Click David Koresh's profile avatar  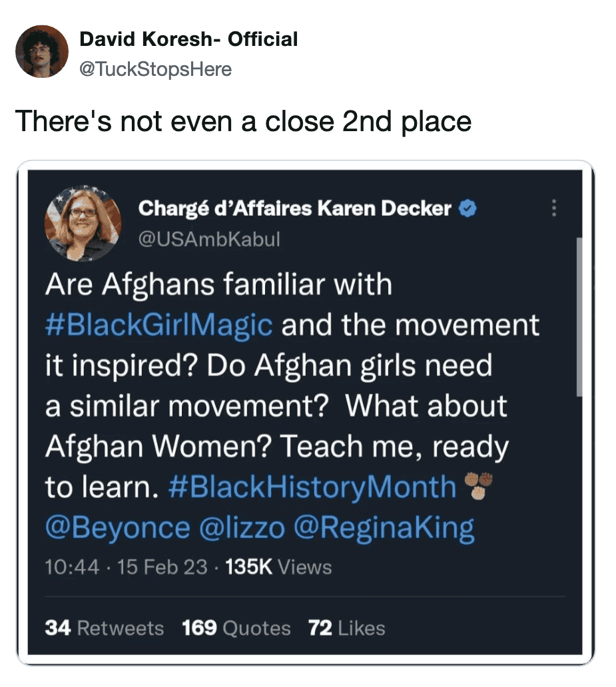pos(41,51)
